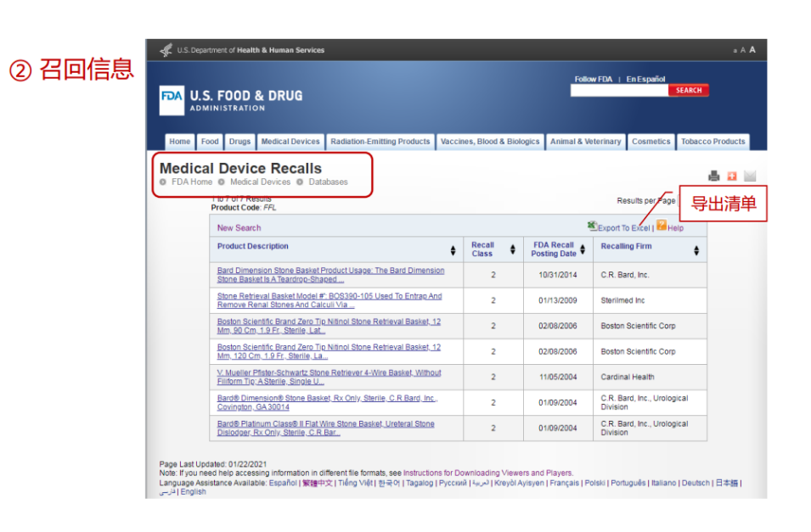Click the orange question mark Help icon
This screenshot has width=811, height=532.
coord(661,226)
